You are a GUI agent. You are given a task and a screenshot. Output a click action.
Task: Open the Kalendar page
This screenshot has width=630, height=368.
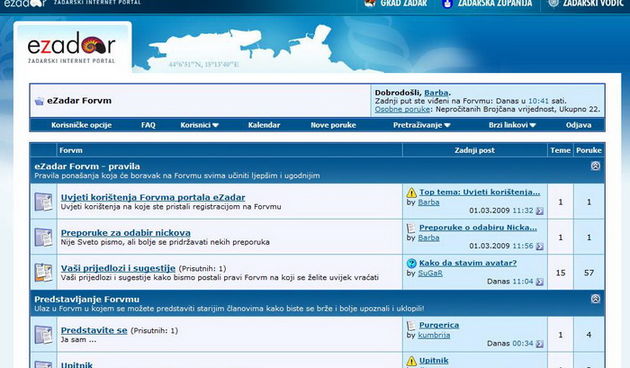(264, 125)
